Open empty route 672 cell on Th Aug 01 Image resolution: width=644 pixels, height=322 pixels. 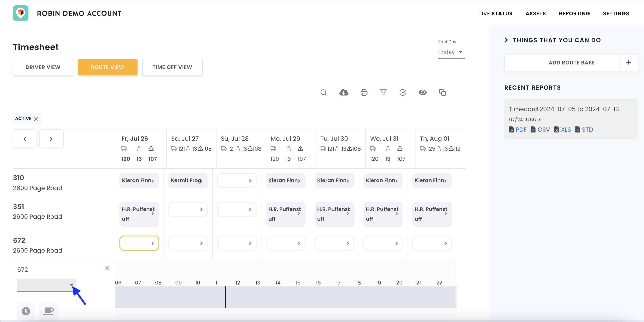432,243
